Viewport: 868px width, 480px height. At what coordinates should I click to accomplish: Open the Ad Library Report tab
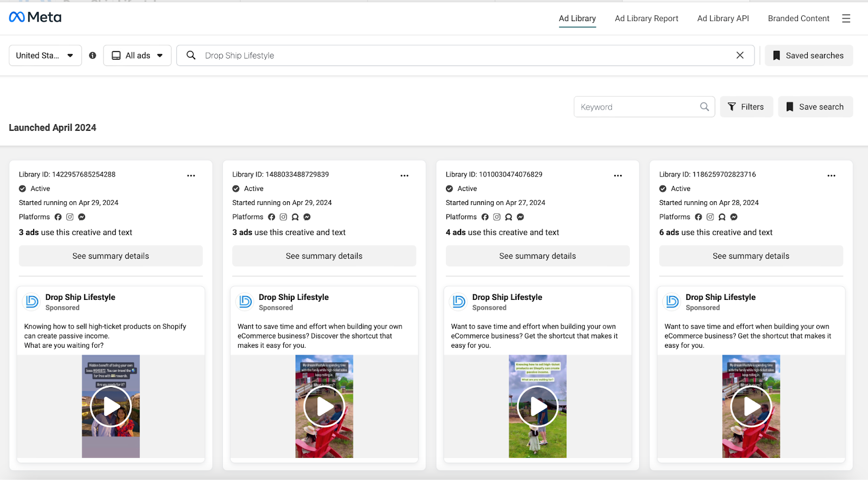pyautogui.click(x=647, y=18)
